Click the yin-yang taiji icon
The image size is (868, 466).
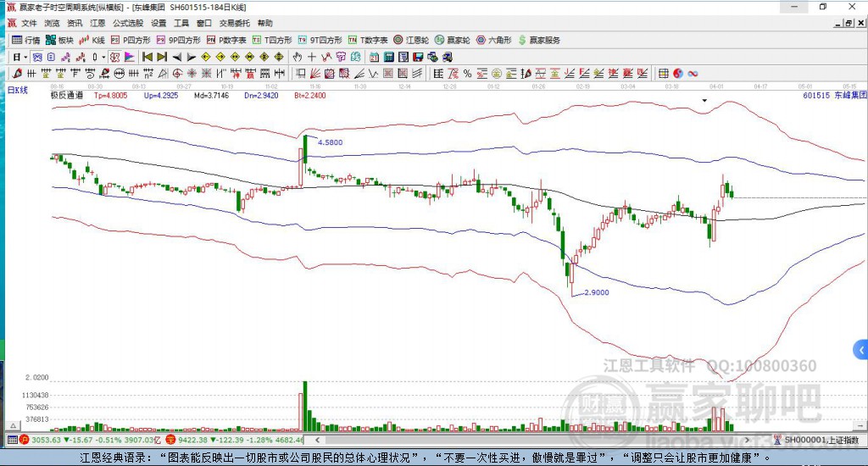678,74
